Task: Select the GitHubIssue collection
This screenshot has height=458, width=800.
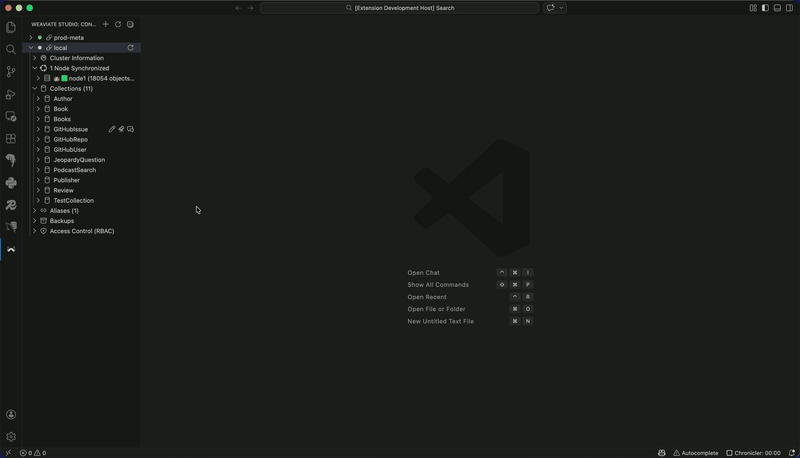Action: [x=70, y=129]
